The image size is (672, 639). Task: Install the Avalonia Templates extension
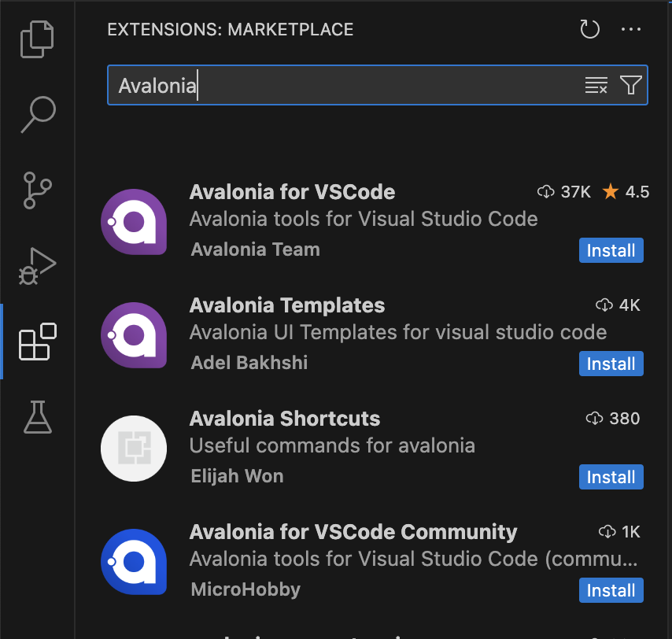pyautogui.click(x=611, y=364)
